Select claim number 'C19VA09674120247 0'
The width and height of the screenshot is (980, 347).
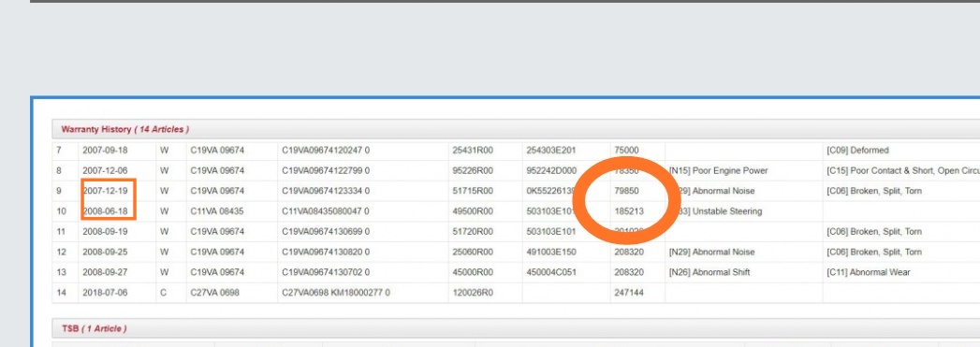[x=326, y=151]
